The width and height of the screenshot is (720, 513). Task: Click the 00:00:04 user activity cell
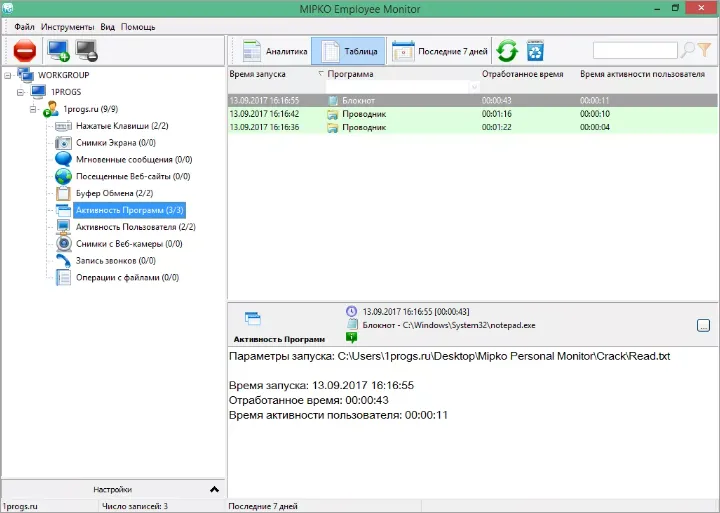coord(595,127)
